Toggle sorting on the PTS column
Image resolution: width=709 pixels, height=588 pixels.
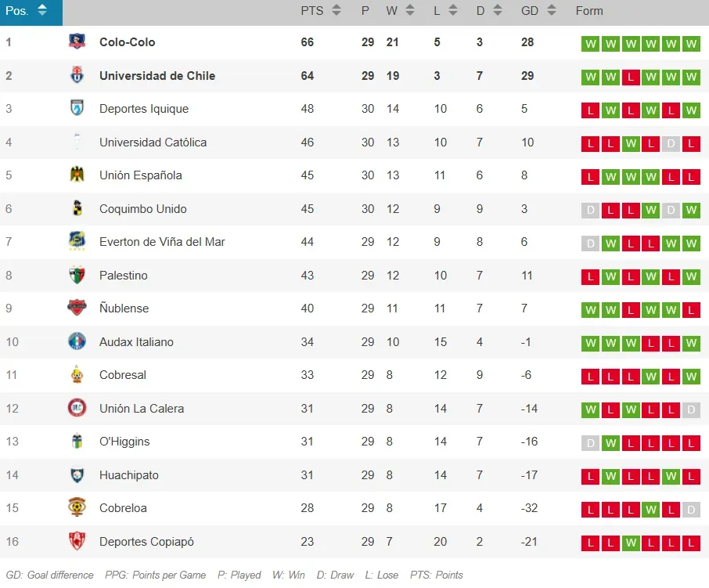click(336, 10)
